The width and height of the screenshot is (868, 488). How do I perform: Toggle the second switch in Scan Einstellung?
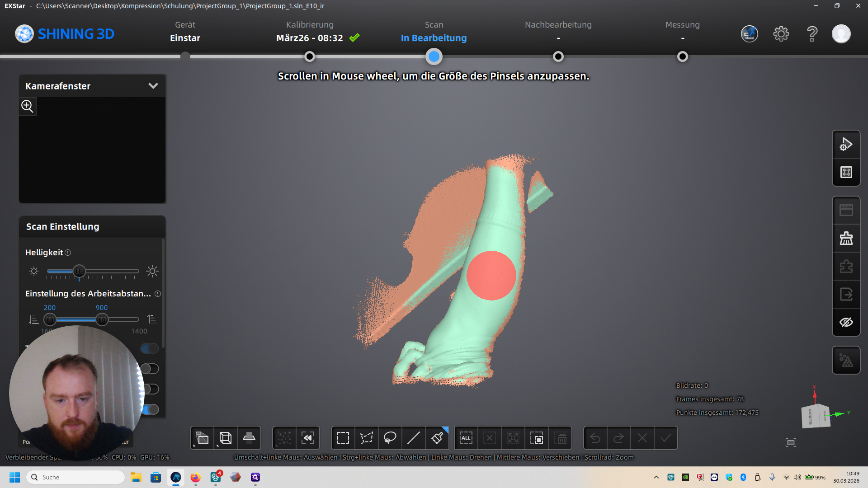tap(150, 369)
